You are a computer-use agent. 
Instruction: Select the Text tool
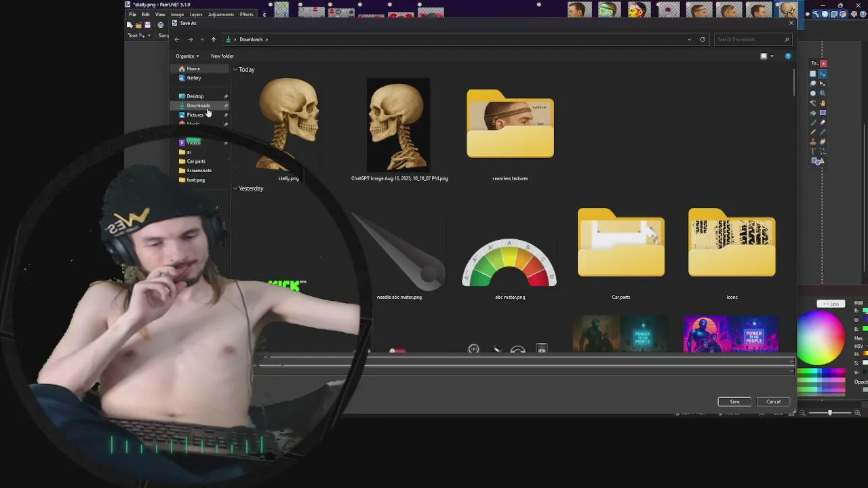coord(812,151)
